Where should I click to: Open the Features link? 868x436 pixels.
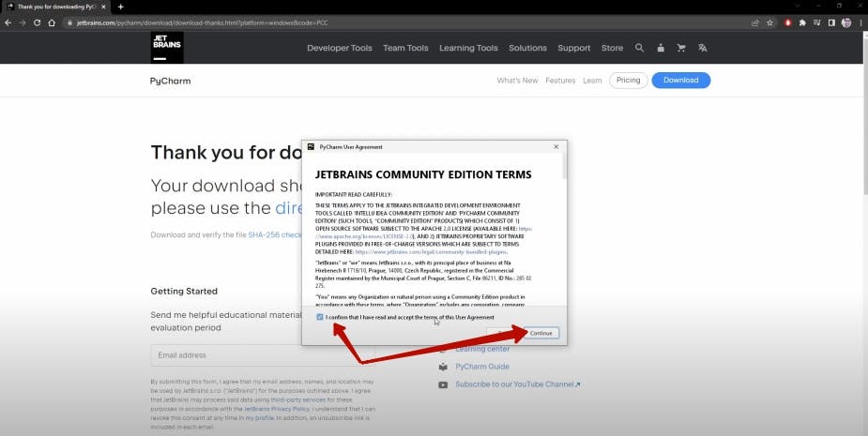click(560, 81)
